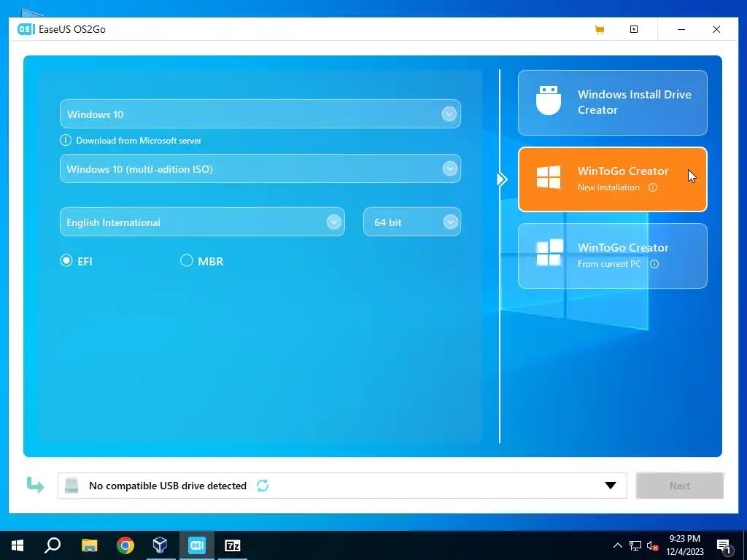Select WinToGo Creator New Installation mode
Image resolution: width=747 pixels, height=560 pixels.
click(x=613, y=179)
